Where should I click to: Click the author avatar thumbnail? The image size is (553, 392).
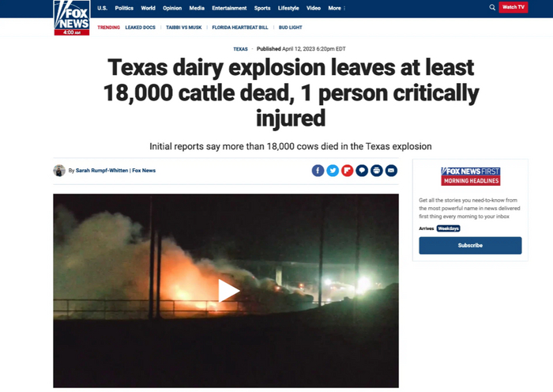(x=59, y=171)
